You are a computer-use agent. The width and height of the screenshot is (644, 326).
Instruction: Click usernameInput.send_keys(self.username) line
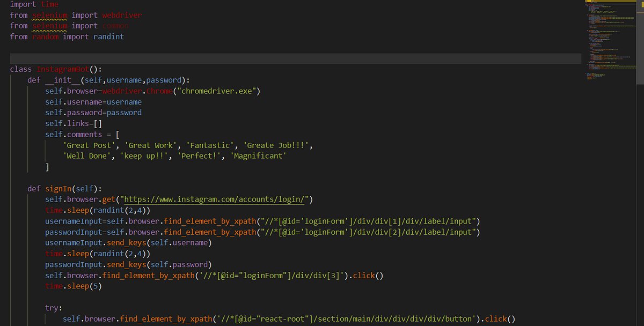click(x=128, y=243)
